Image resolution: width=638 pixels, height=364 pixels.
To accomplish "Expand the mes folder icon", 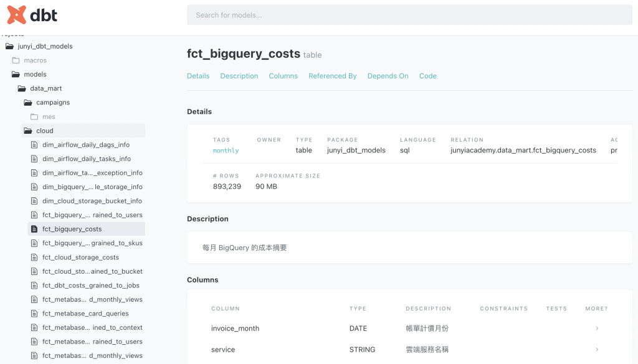I will click(x=34, y=116).
